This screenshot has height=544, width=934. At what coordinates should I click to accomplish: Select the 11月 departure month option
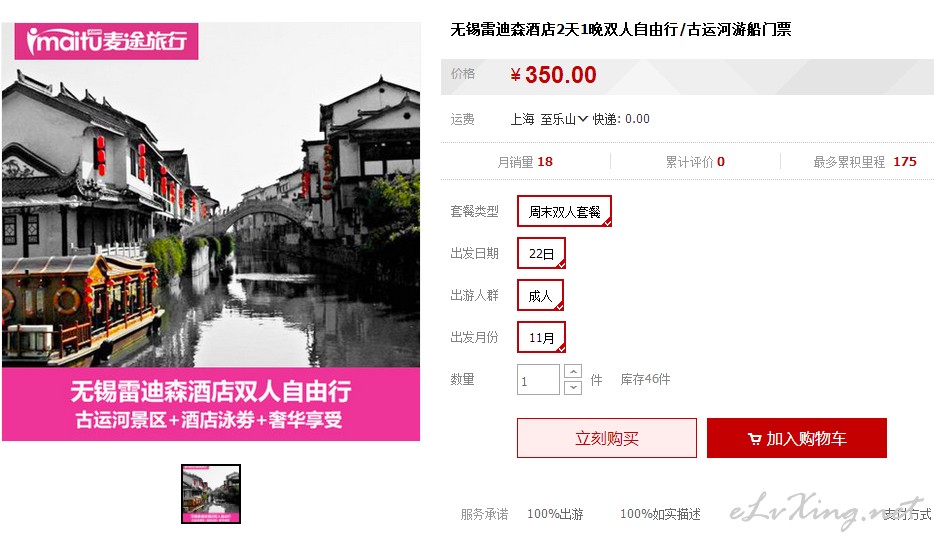pyautogui.click(x=541, y=338)
